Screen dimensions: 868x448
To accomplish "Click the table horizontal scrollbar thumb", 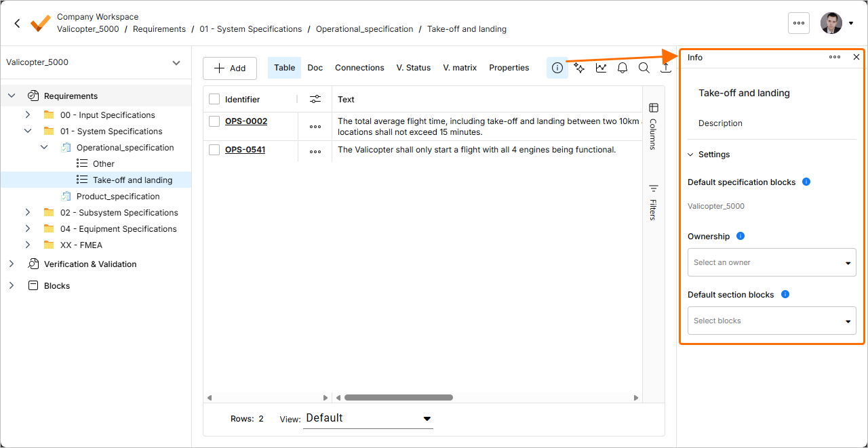I will 399,398.
